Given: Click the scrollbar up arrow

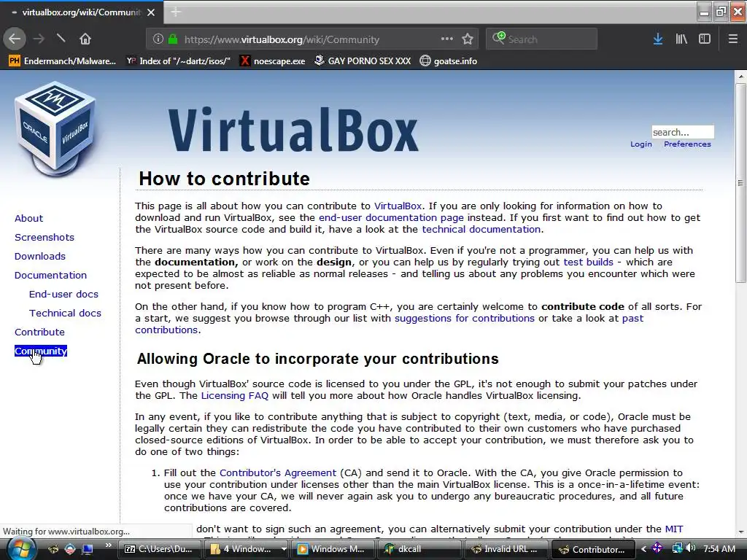Looking at the screenshot, I should (x=740, y=76).
